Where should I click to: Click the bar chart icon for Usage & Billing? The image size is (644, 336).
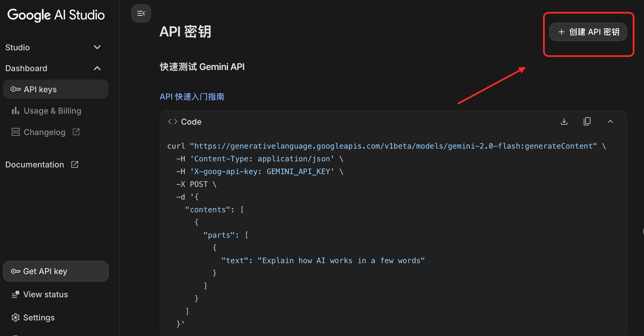[x=15, y=111]
